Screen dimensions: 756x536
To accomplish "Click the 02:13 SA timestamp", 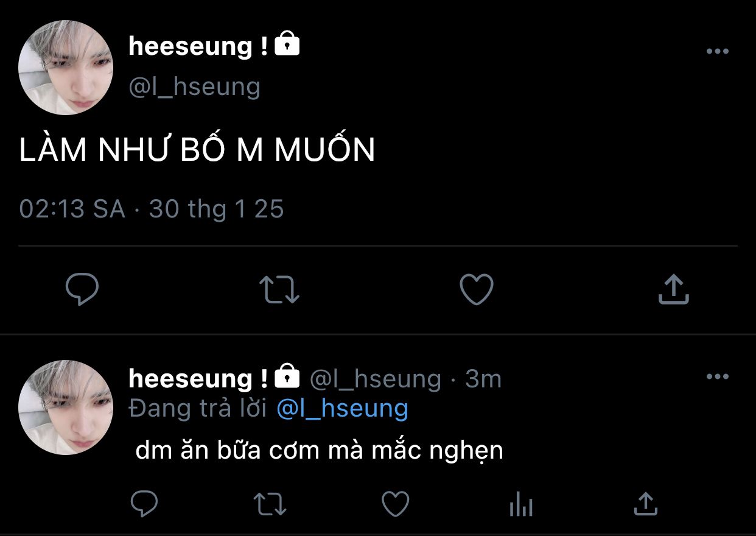I will click(72, 209).
